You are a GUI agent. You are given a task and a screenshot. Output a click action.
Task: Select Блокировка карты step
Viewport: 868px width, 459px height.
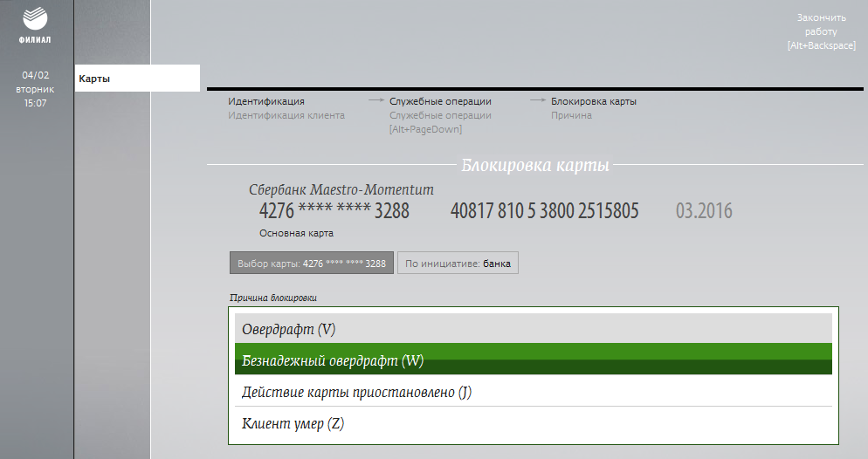(x=594, y=101)
